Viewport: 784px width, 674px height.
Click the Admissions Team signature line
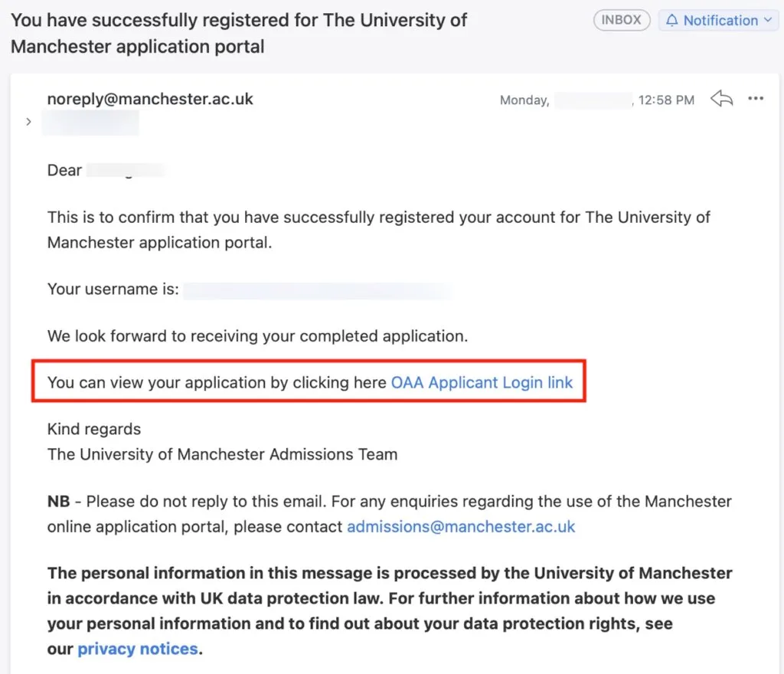pos(222,454)
